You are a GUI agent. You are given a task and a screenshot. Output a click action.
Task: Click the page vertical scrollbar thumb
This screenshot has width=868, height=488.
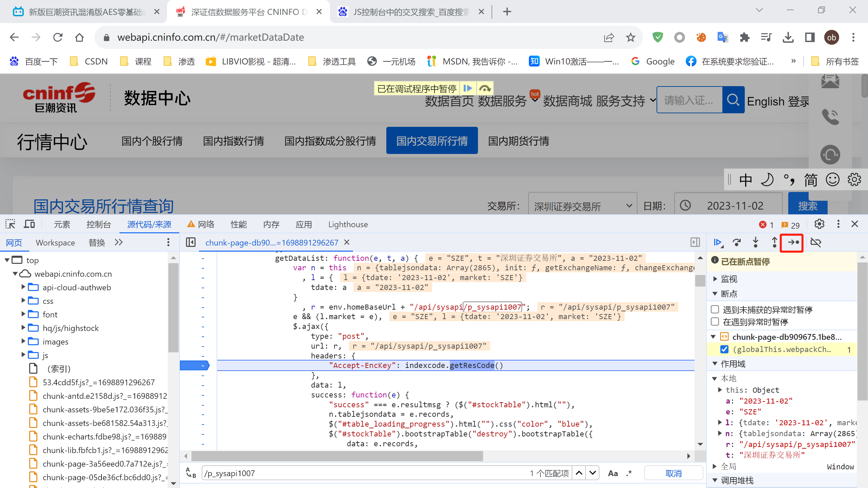864,86
